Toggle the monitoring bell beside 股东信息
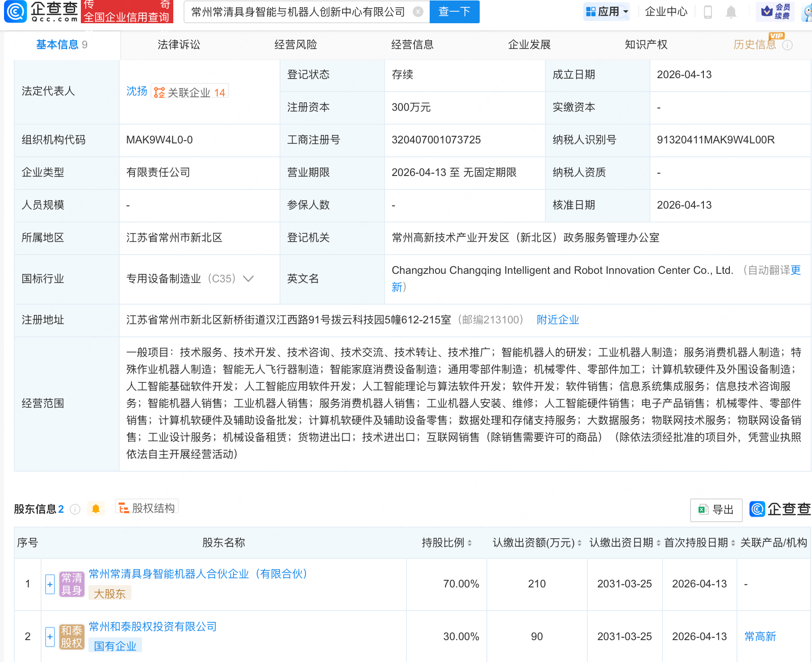Viewport: 812px width, 662px height. (95, 509)
